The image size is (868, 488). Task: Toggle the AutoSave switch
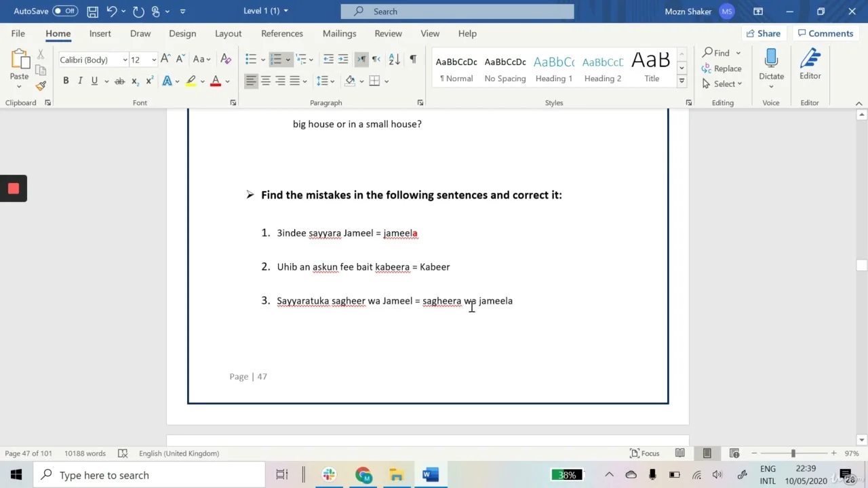point(65,11)
